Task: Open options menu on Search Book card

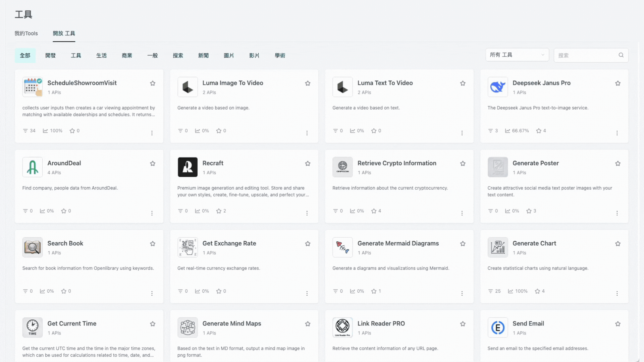Action: point(152,293)
